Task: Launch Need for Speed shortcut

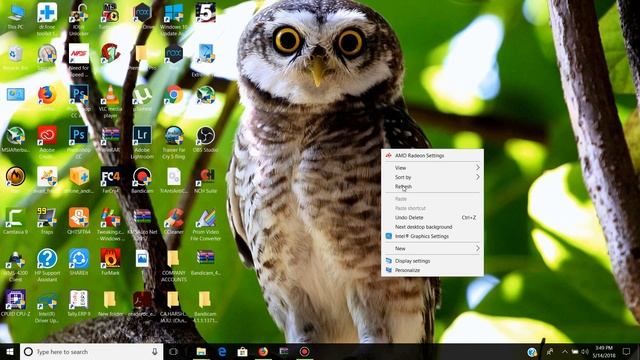Action: click(79, 60)
